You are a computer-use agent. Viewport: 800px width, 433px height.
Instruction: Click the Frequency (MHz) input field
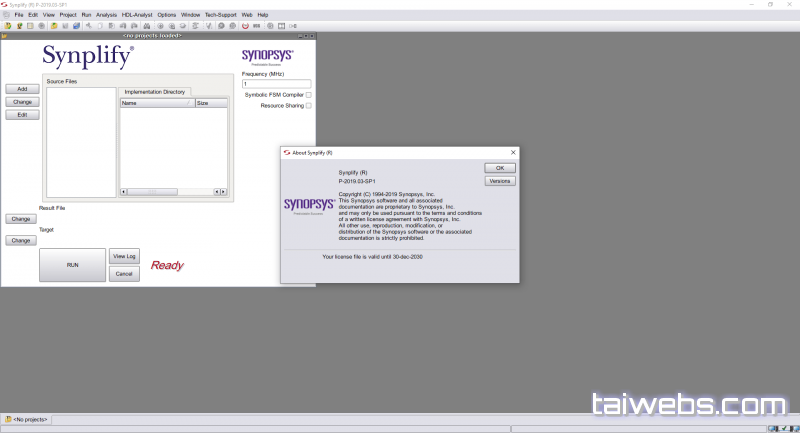click(x=276, y=84)
